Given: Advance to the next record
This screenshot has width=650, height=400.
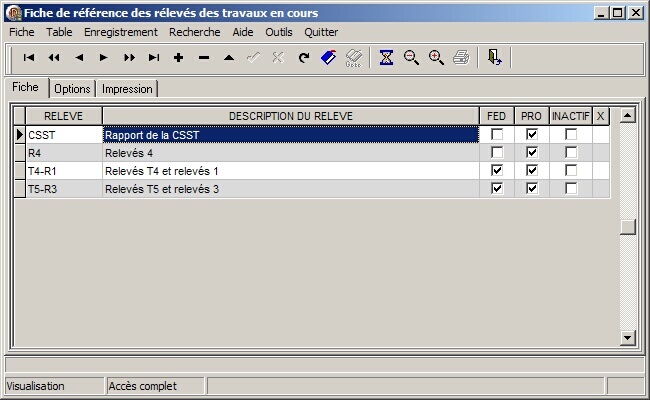Looking at the screenshot, I should coord(104,58).
